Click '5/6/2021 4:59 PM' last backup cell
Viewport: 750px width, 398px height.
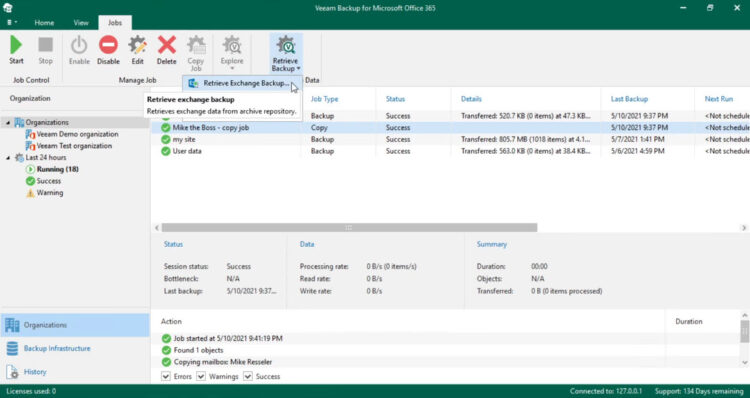click(638, 151)
